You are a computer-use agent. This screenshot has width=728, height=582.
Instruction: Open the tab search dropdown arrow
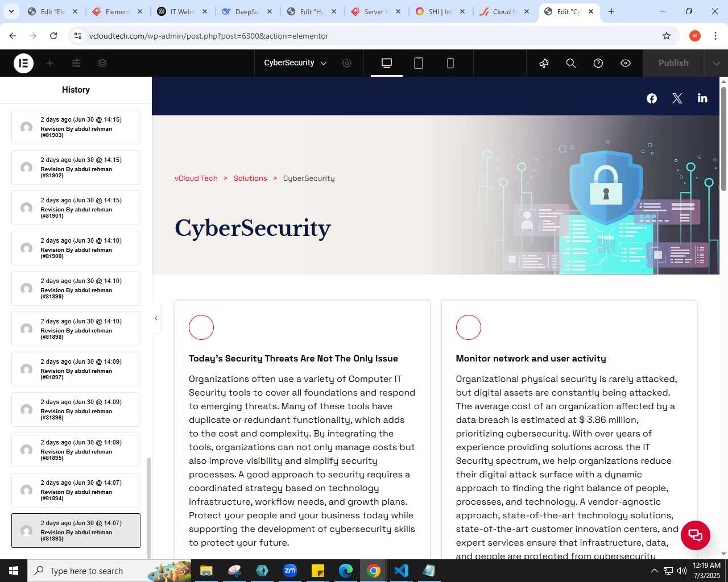click(x=11, y=11)
